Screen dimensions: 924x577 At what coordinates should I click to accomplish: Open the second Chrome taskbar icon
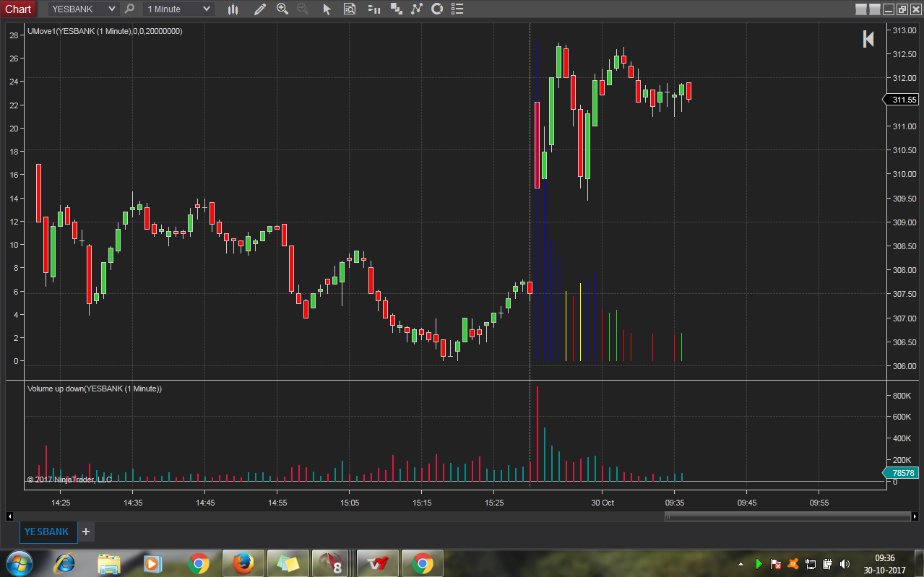click(422, 563)
